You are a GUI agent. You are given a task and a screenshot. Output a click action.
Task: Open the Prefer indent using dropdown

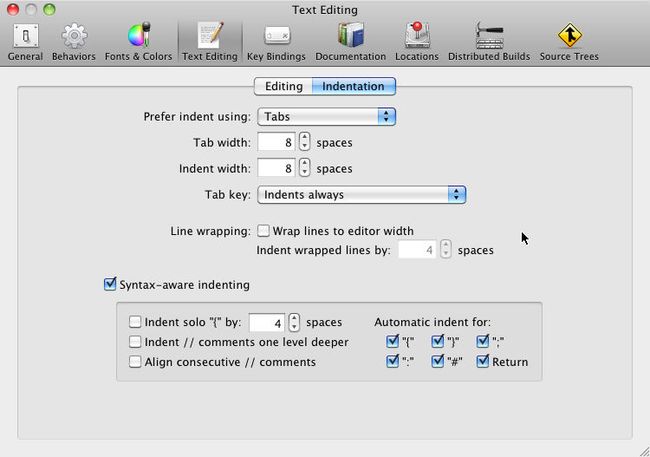point(327,117)
